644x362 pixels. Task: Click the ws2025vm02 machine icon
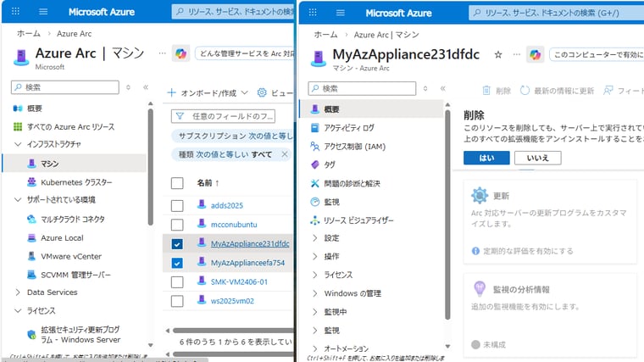pos(202,299)
